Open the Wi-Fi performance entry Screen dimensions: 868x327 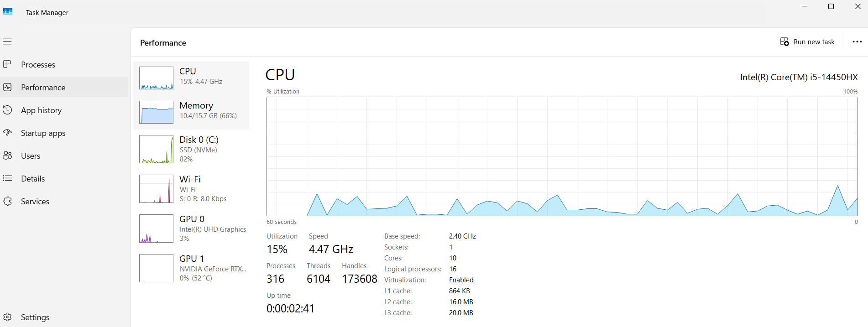[192, 189]
